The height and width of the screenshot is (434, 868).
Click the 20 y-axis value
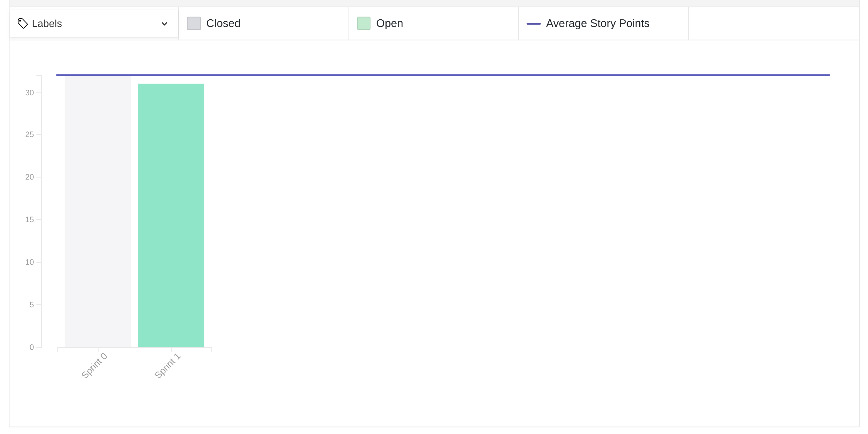(x=30, y=177)
